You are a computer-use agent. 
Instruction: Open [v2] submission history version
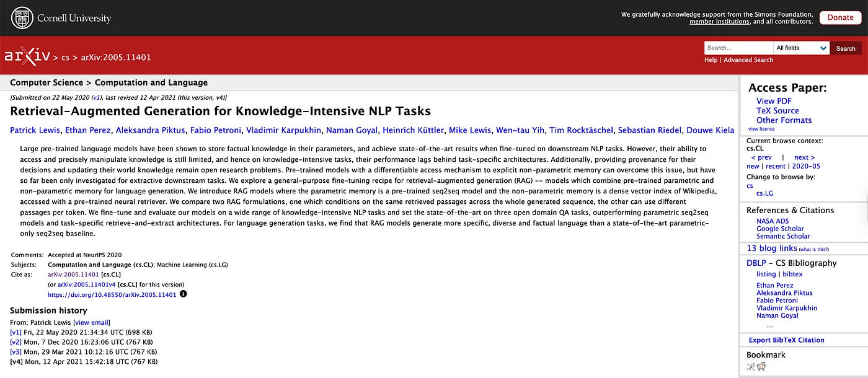(x=16, y=341)
